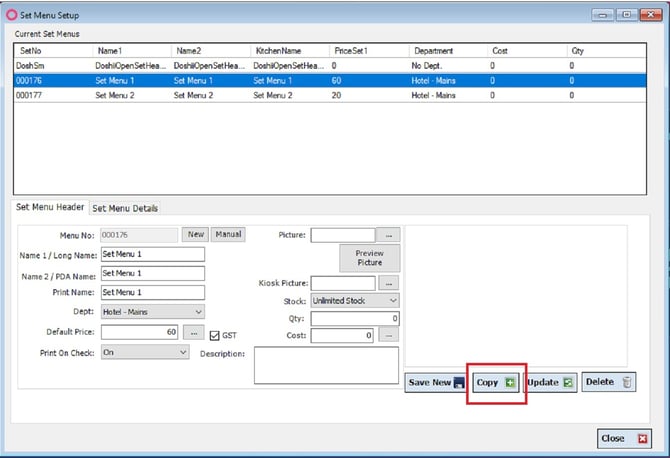This screenshot has width=670, height=458.
Task: Click the Save New button
Action: point(435,382)
